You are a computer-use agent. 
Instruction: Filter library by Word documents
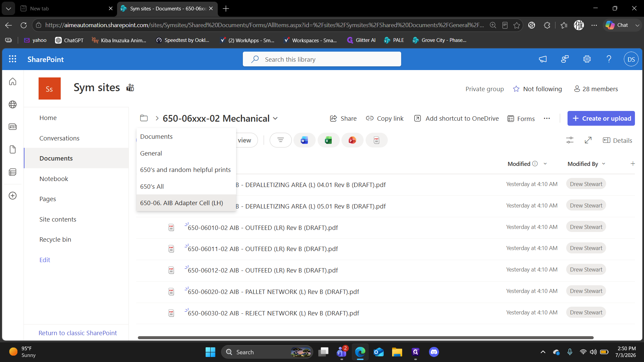pyautogui.click(x=304, y=140)
